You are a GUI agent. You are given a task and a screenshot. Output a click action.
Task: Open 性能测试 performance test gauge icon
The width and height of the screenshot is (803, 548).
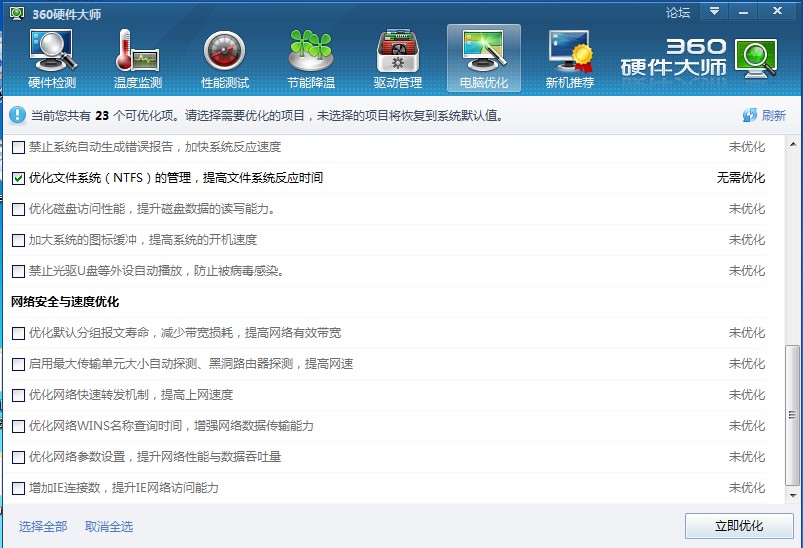point(224,58)
